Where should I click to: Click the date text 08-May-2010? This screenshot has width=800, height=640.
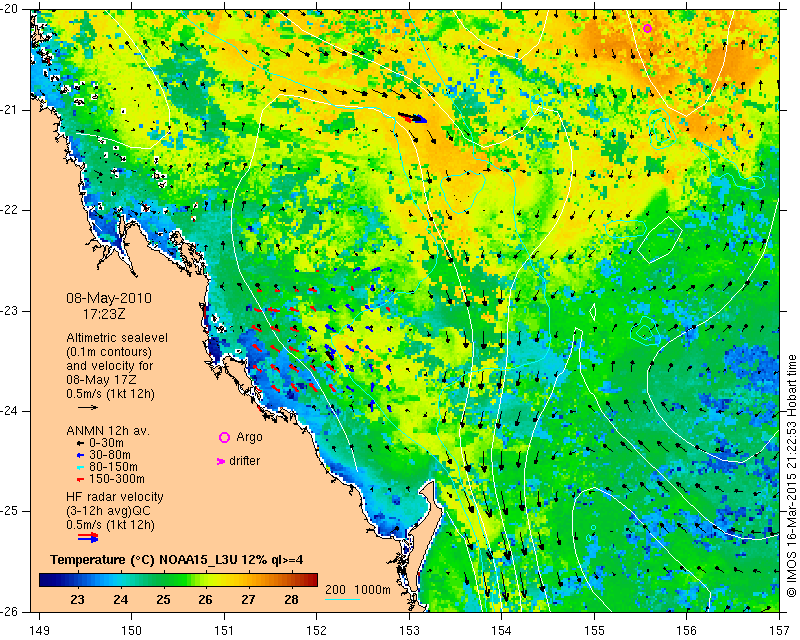(x=109, y=298)
